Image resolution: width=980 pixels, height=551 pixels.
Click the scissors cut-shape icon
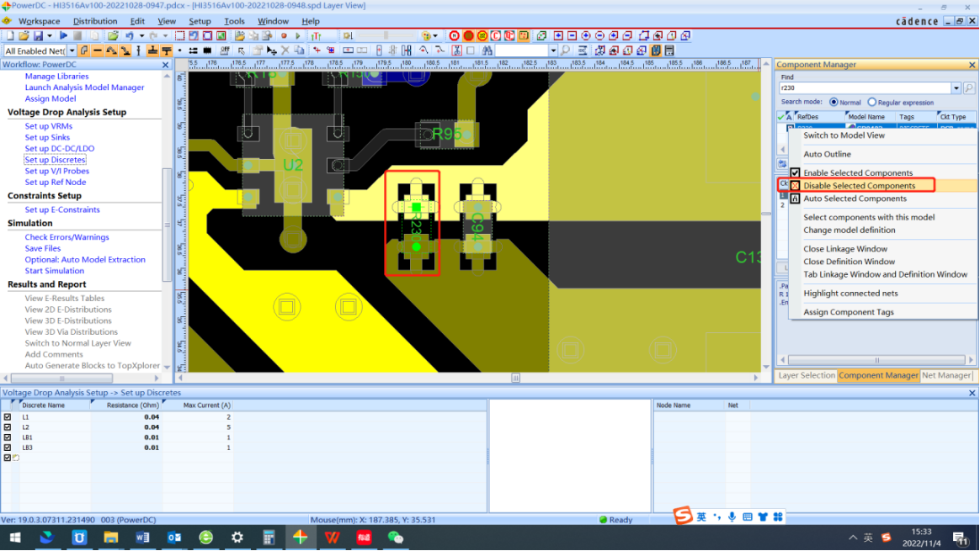pyautogui.click(x=457, y=50)
